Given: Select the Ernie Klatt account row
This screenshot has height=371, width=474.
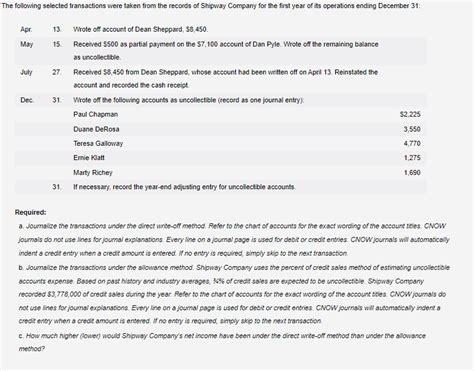Looking at the screenshot, I should [220, 158].
